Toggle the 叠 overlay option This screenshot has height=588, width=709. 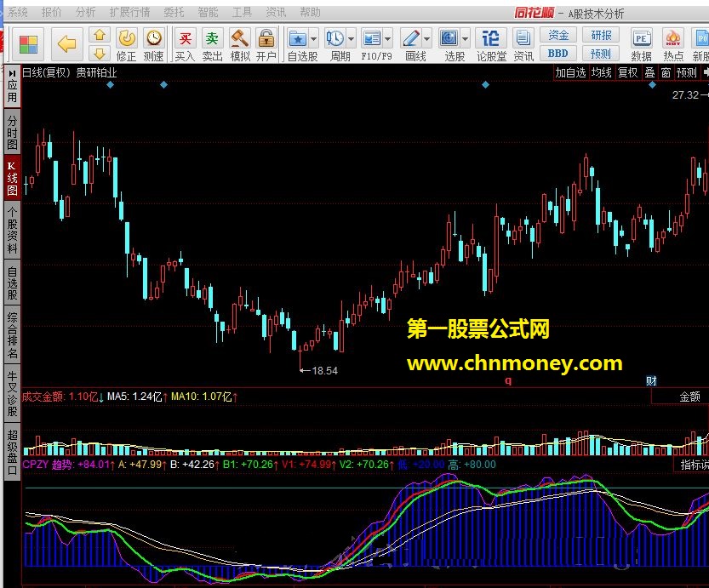point(649,72)
